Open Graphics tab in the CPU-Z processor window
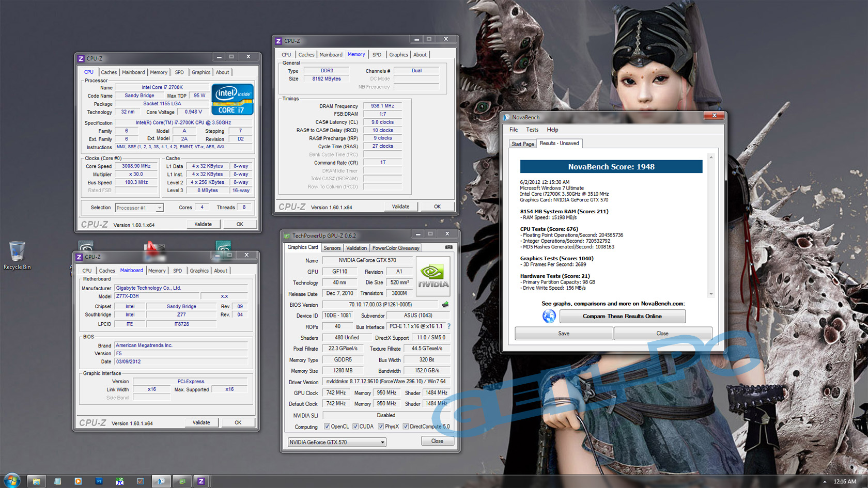 pyautogui.click(x=201, y=72)
